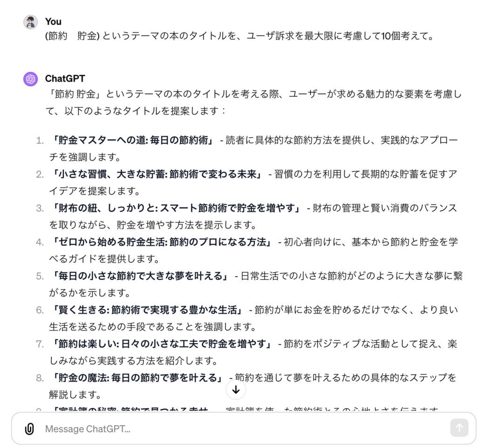This screenshot has width=477, height=448.
Task: Click title 5 '毎日の小さな節約で大きな夢を叶える'
Action: pyautogui.click(x=140, y=276)
